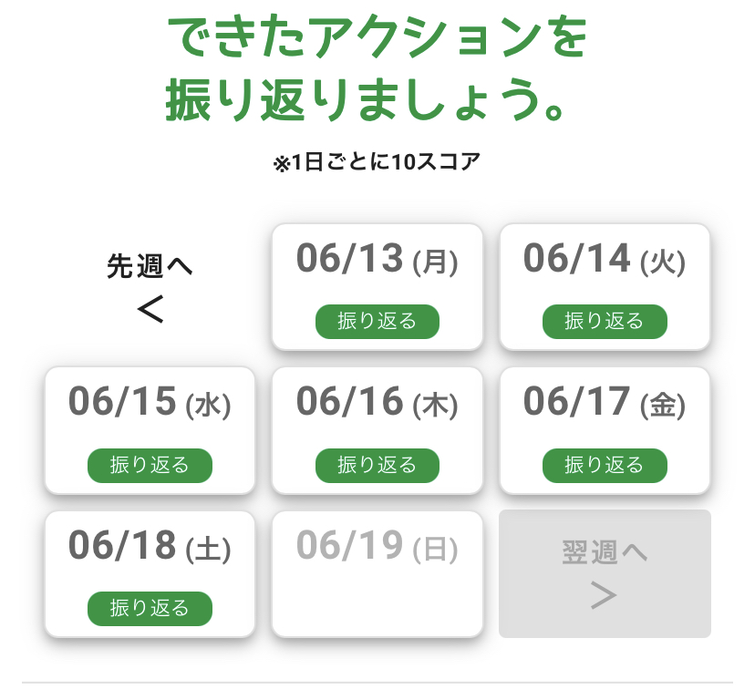755x700 pixels.
Task: Select the 06/14 (火) date card
Action: (605, 287)
